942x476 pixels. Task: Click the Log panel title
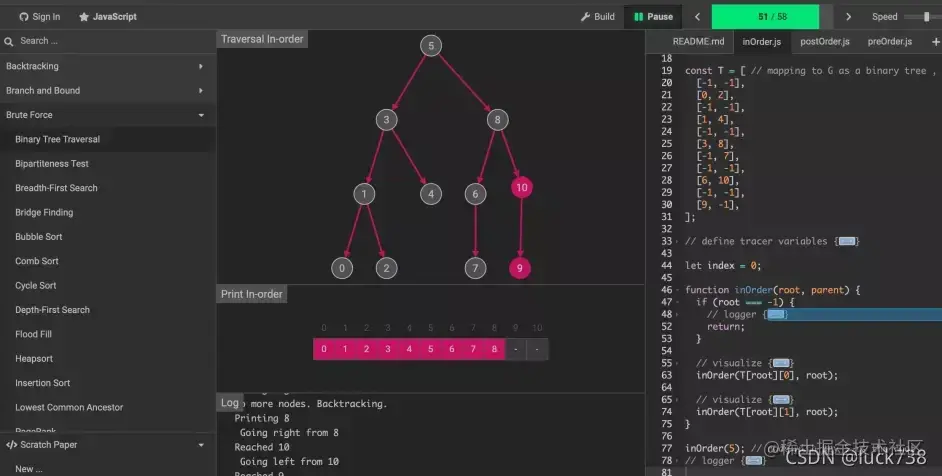tap(229, 403)
